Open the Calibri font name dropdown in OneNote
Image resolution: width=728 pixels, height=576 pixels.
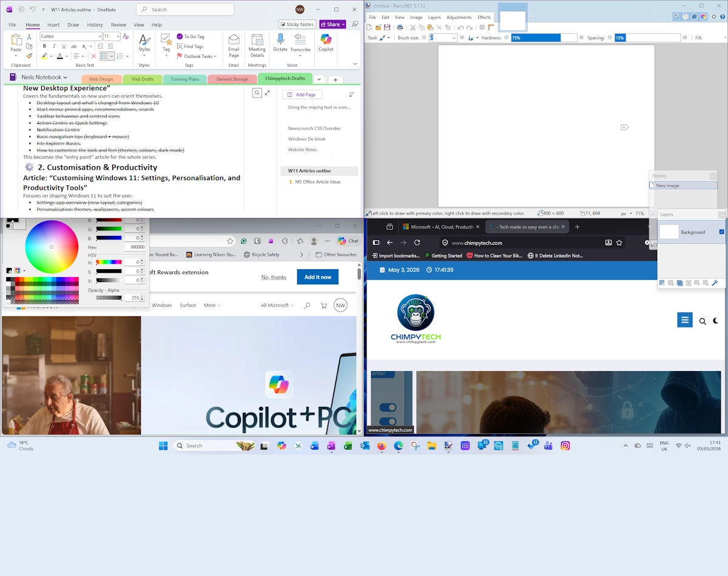[x=99, y=36]
